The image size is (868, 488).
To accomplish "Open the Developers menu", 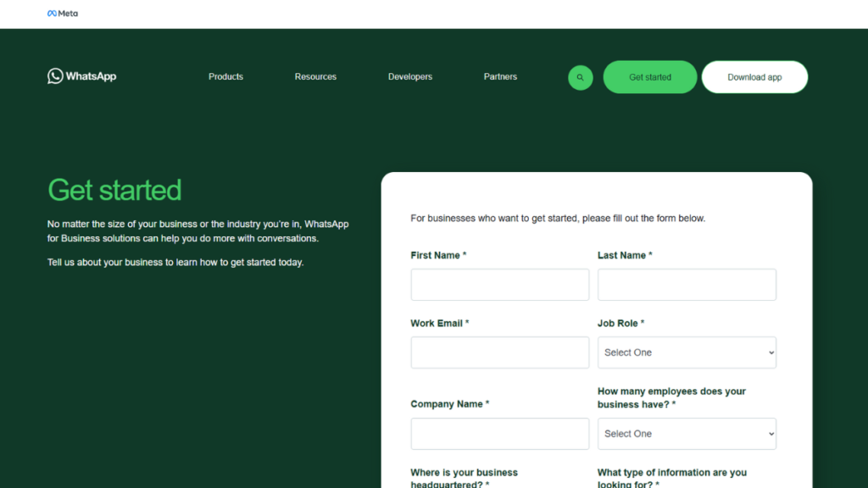I will (409, 76).
